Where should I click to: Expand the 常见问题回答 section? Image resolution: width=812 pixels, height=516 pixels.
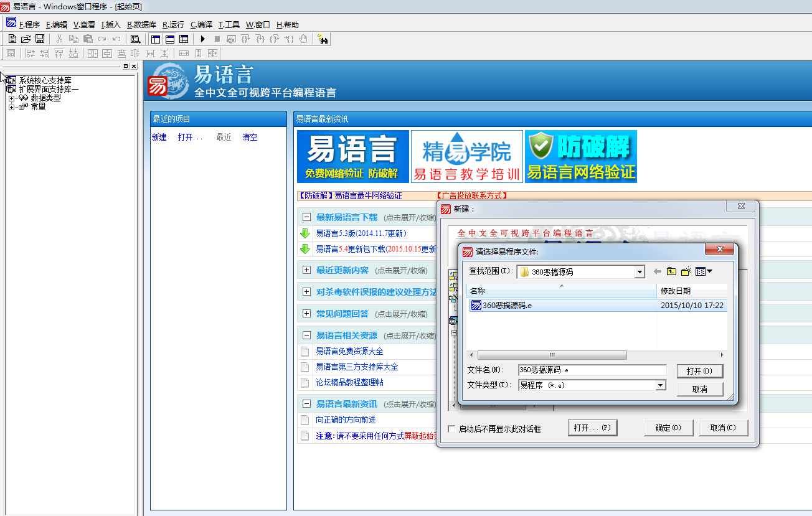(306, 314)
